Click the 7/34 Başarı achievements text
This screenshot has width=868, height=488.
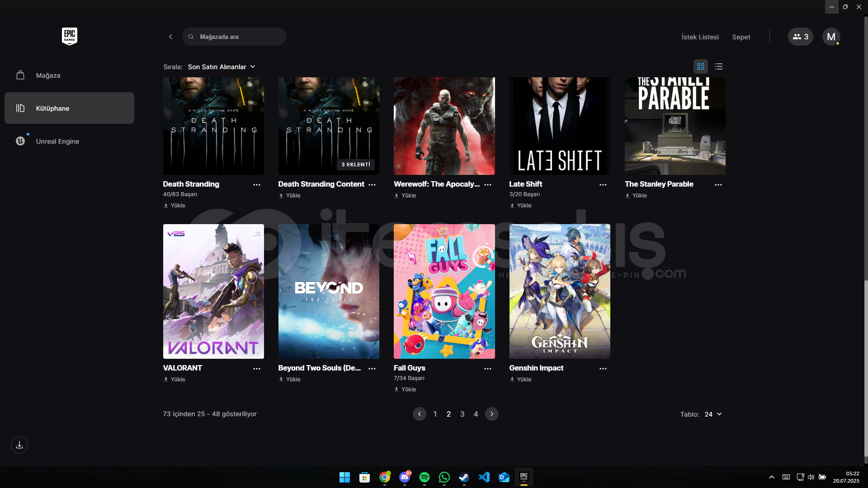pyautogui.click(x=409, y=378)
